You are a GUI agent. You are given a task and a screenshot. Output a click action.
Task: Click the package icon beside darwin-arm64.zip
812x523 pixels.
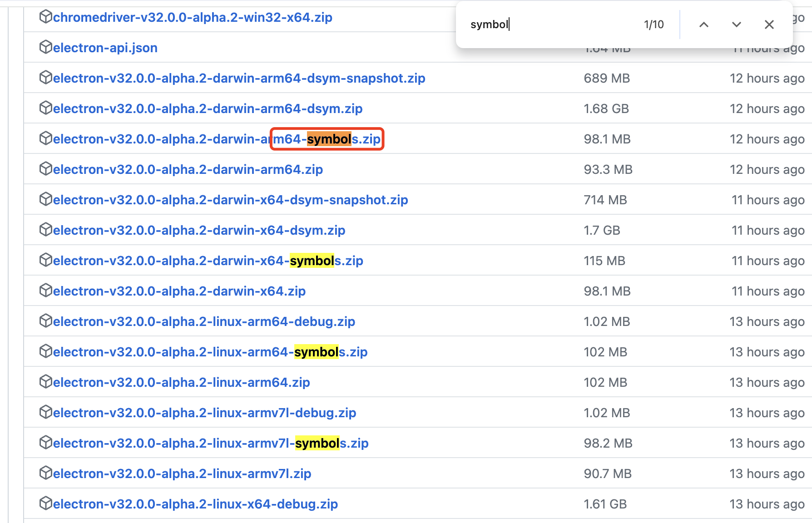(x=46, y=169)
